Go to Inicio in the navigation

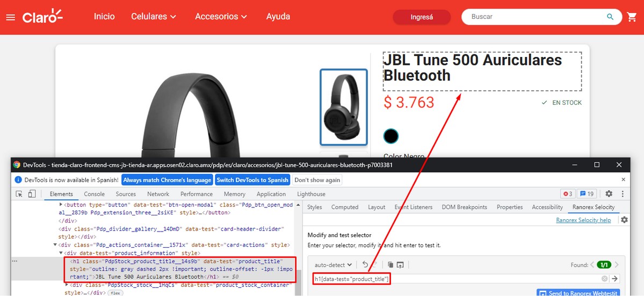pos(104,17)
